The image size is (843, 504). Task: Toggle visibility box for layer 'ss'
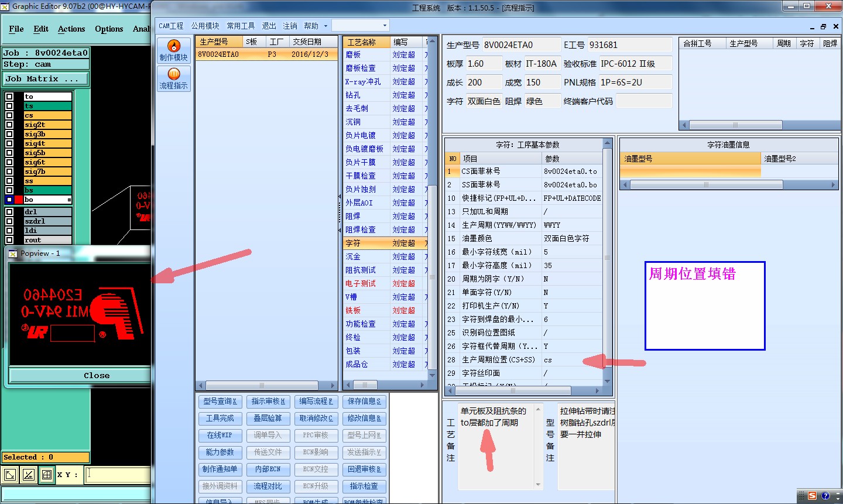click(9, 181)
